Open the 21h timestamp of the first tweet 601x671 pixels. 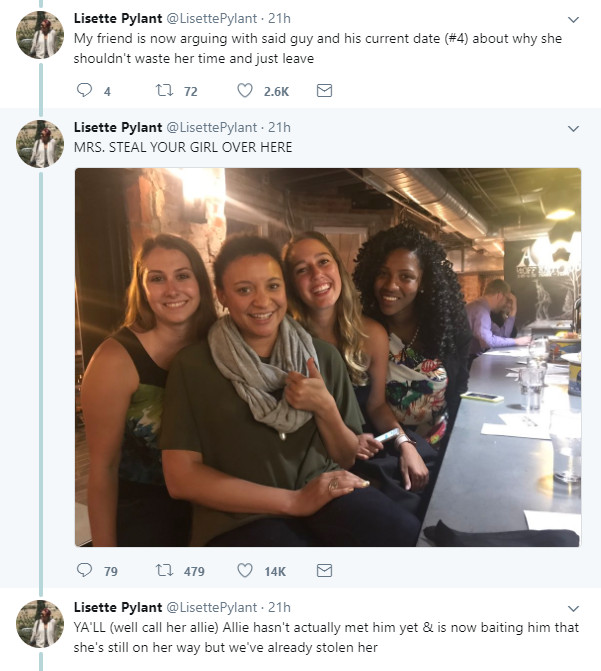pos(280,19)
